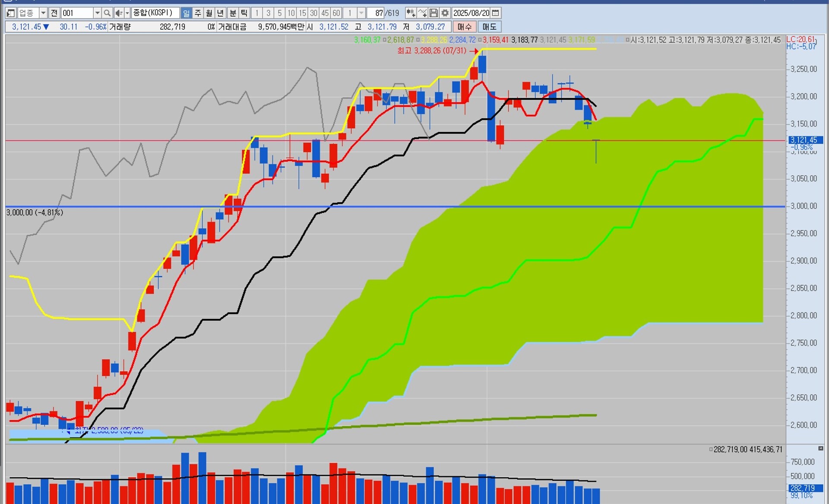The image size is (829, 504).
Task: Click the window layout icon at far left
Action: pyautogui.click(x=10, y=13)
